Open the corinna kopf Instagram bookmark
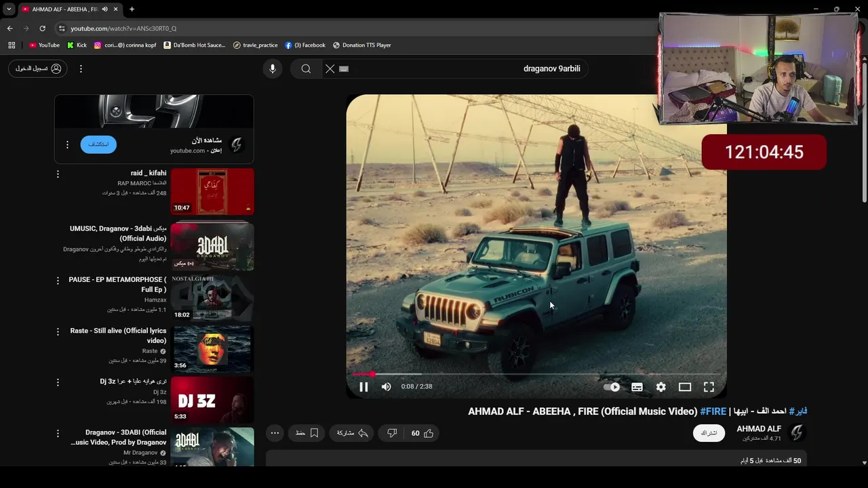868x488 pixels. point(125,45)
